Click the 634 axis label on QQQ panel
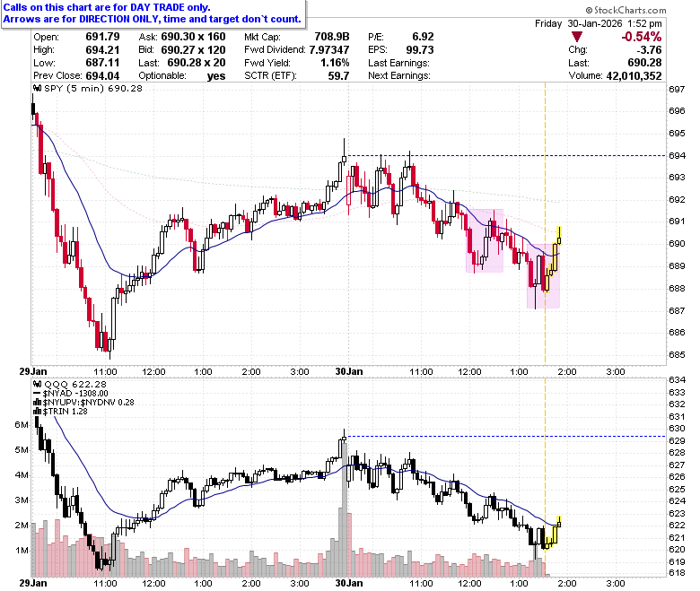The image size is (700, 591). point(677,380)
